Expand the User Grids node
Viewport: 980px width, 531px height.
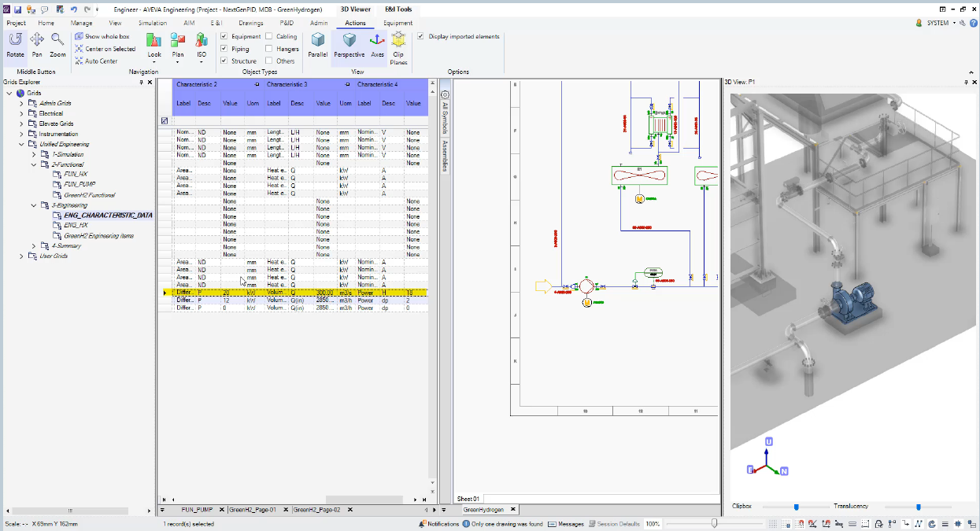coord(22,256)
